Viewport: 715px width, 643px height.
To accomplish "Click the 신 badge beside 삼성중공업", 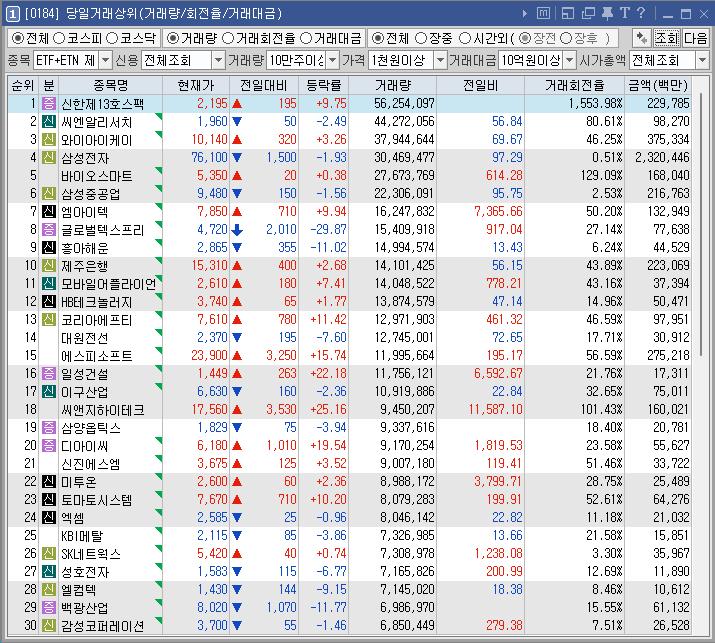I will (49, 193).
